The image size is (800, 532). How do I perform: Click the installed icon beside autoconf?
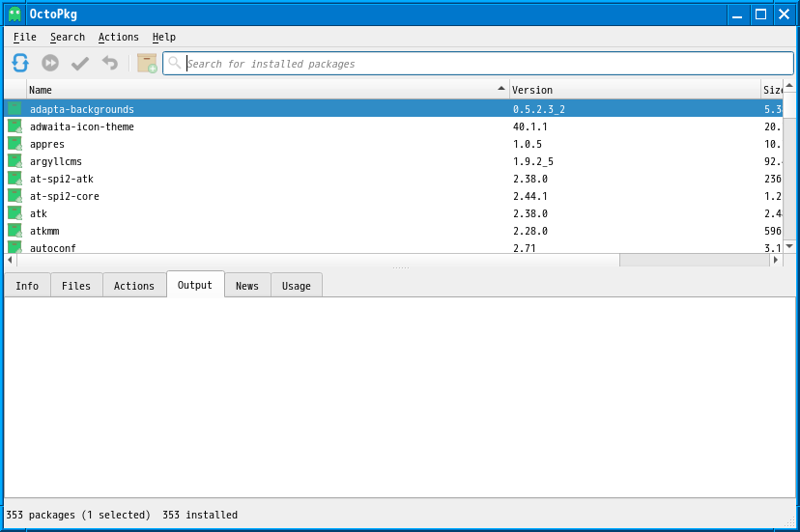click(x=14, y=247)
